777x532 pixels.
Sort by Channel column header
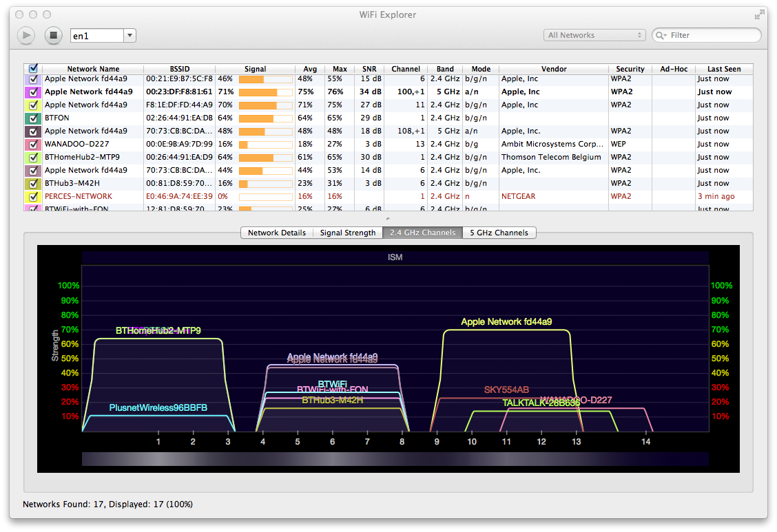(405, 69)
